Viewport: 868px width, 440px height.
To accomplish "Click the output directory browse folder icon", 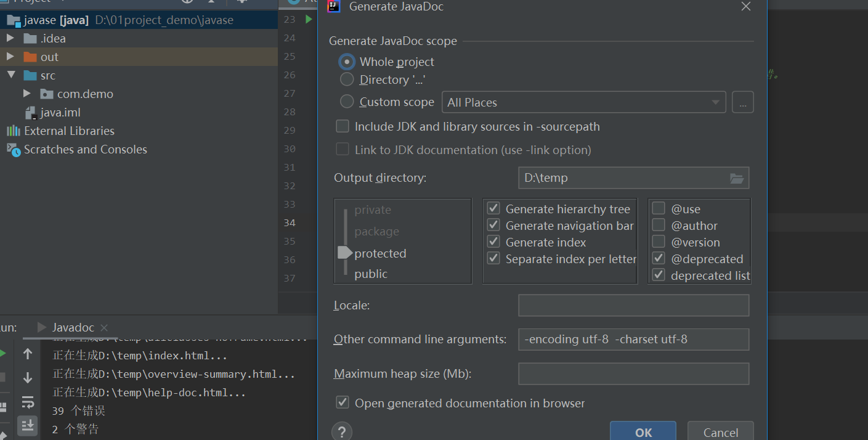I will tap(737, 178).
